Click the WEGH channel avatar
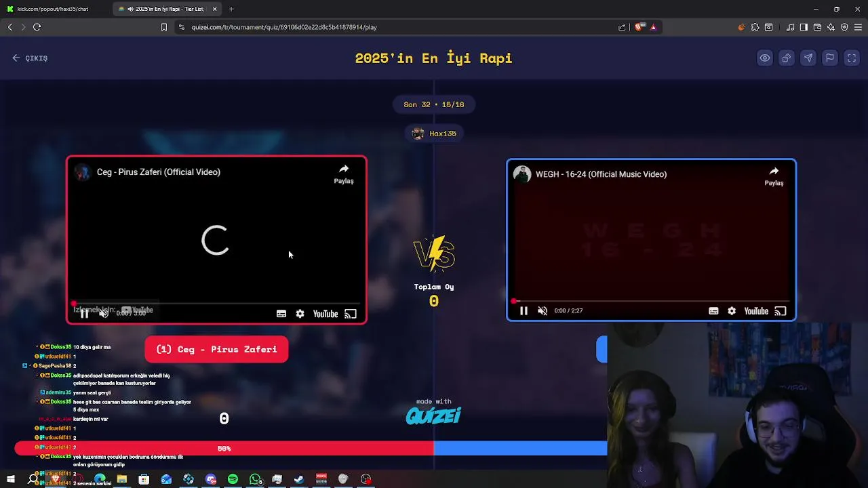Viewport: 868px width, 488px height. pos(522,174)
